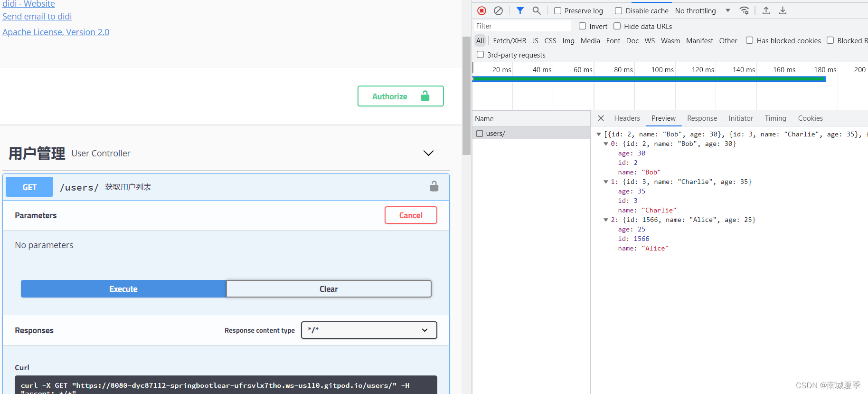Image resolution: width=868 pixels, height=394 pixels.
Task: Open the Send email to didi link
Action: pos(37,16)
